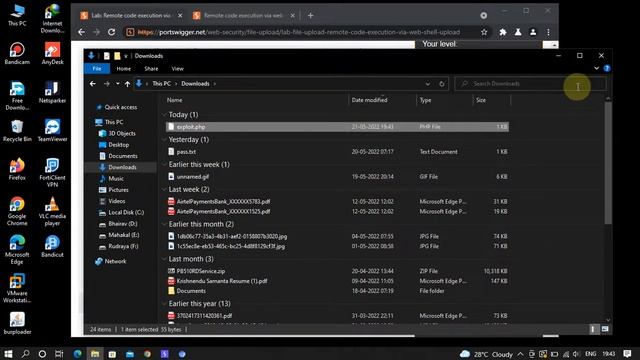Reload the page in Chrome

[111, 32]
